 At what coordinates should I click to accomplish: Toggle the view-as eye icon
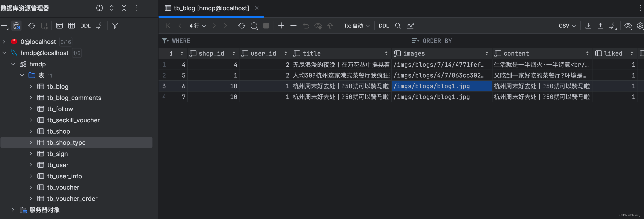point(628,26)
